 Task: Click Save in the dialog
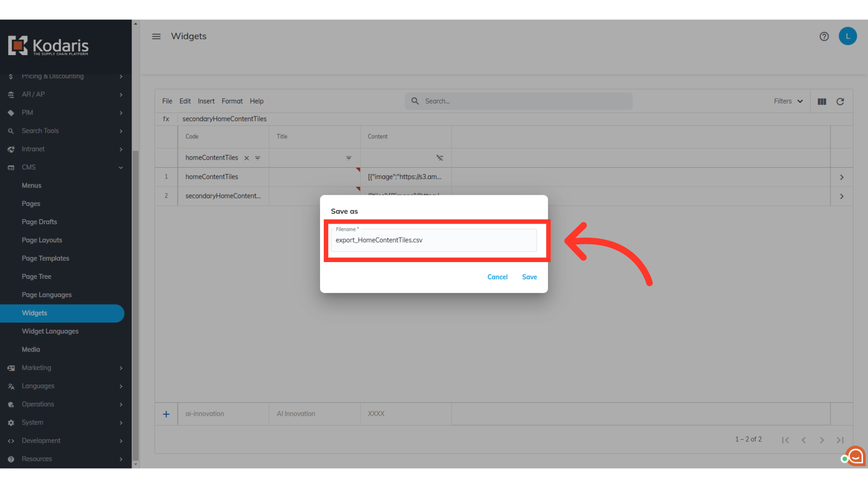pyautogui.click(x=529, y=277)
